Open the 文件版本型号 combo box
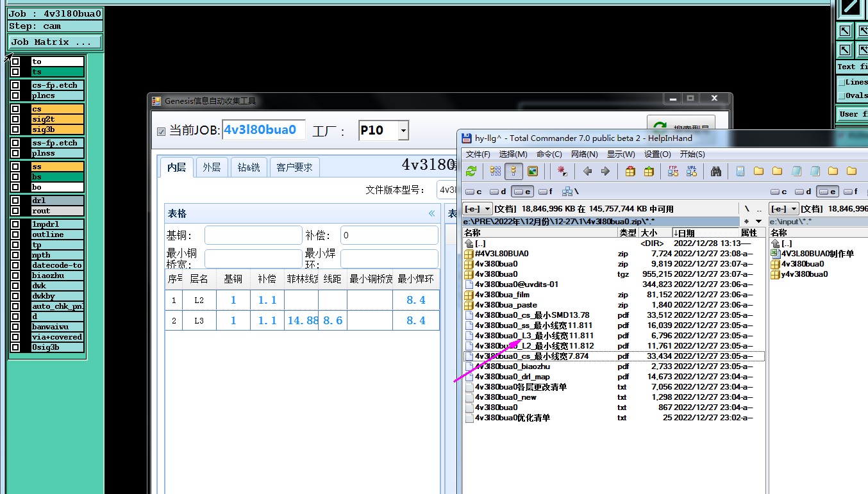868x494 pixels. point(447,190)
